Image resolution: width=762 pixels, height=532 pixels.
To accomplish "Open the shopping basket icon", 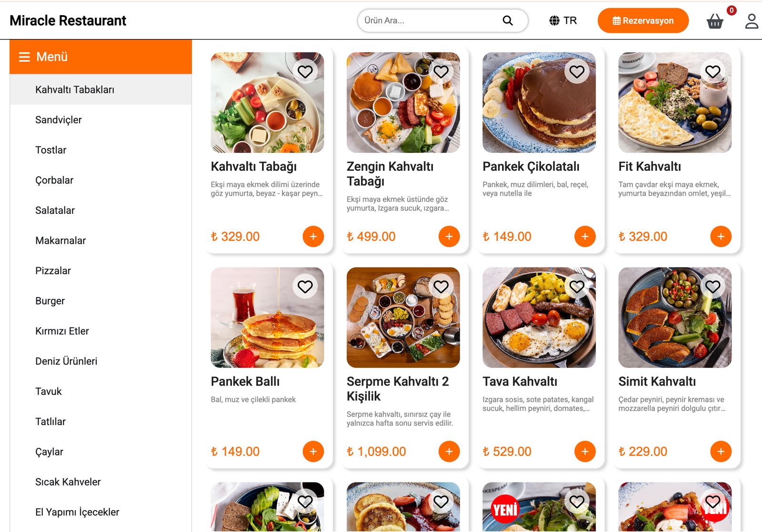I will pyautogui.click(x=714, y=21).
